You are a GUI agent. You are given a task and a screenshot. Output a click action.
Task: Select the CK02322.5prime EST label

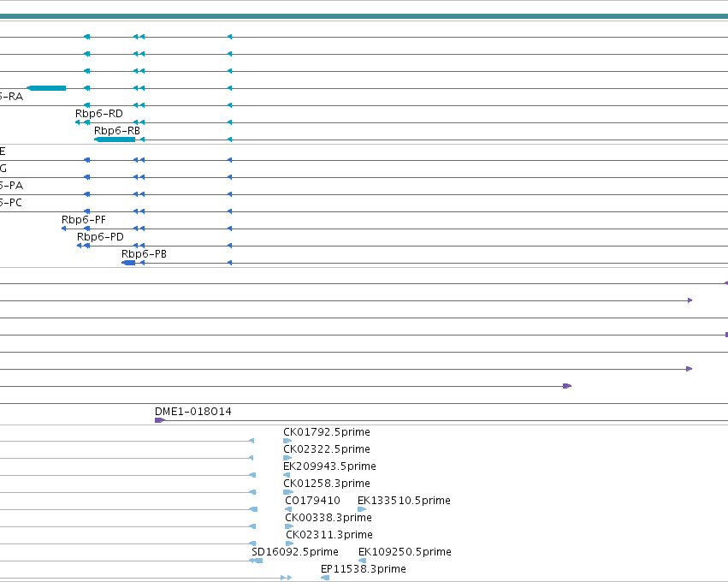pyautogui.click(x=327, y=449)
